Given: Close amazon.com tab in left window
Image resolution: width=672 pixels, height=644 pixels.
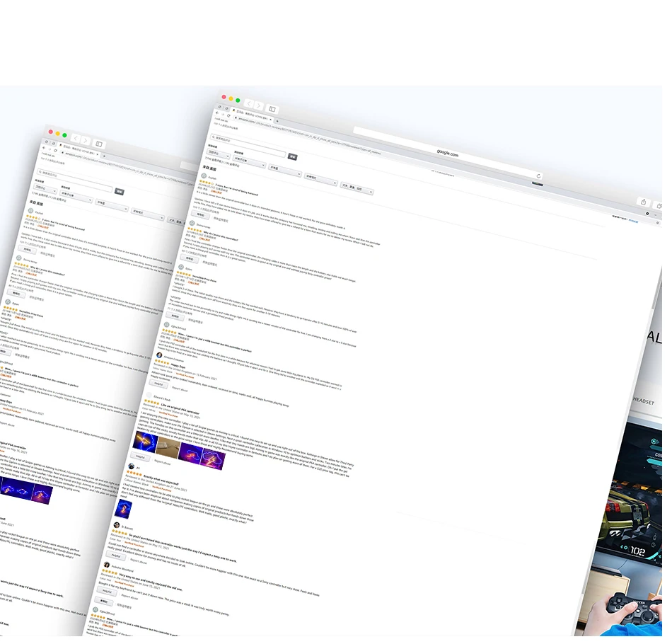Looking at the screenshot, I should point(98,155).
